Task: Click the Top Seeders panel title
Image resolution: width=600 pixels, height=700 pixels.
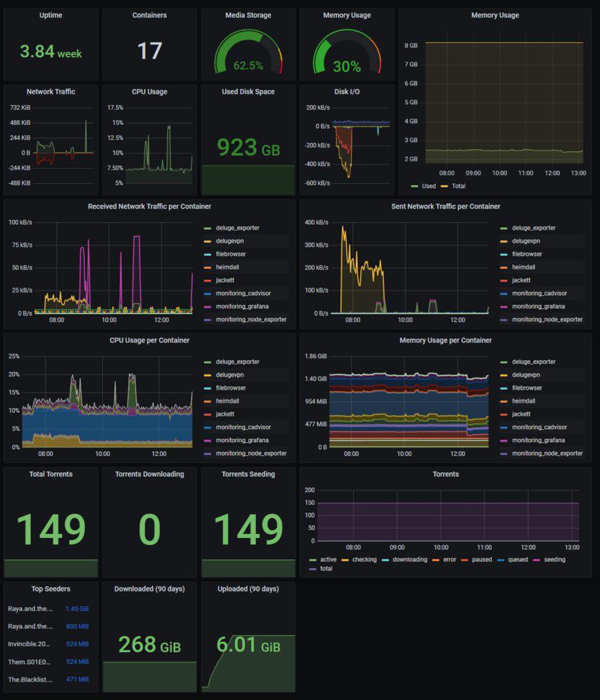Action: tap(51, 589)
